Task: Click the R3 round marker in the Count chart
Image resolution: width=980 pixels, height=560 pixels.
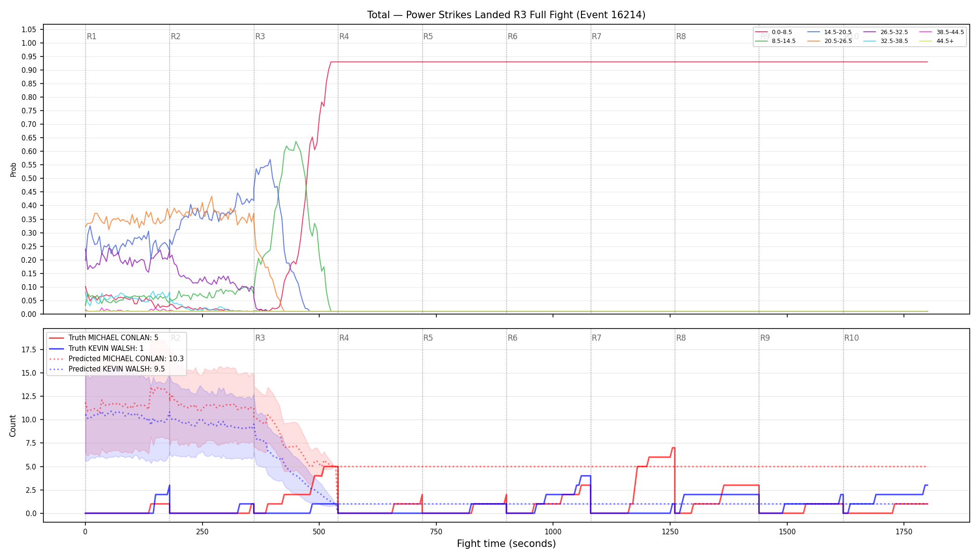Action: 260,338
